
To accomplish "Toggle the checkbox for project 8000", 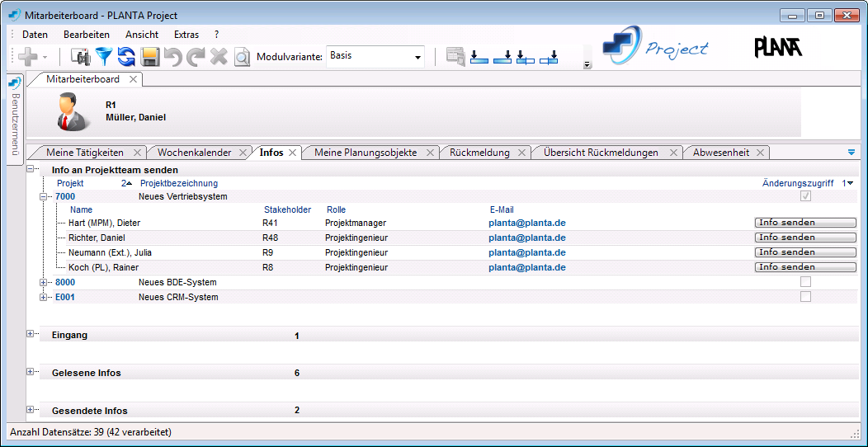I will coord(805,282).
